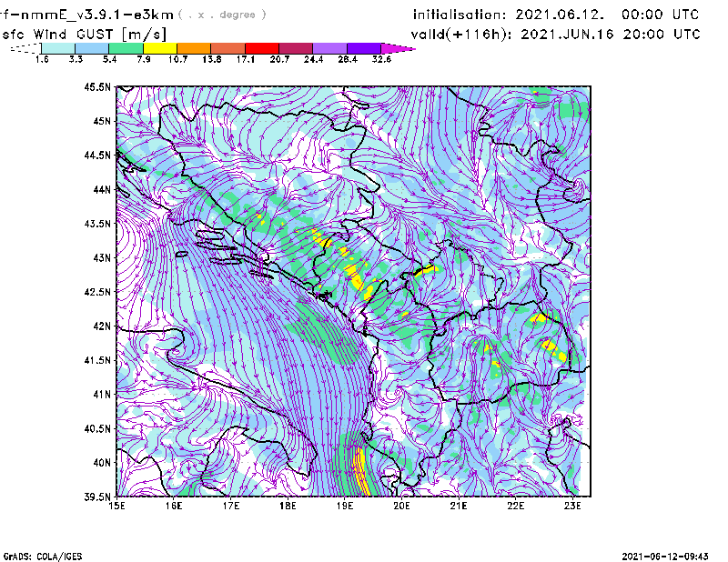Click the '23E' longitude label

(572, 506)
